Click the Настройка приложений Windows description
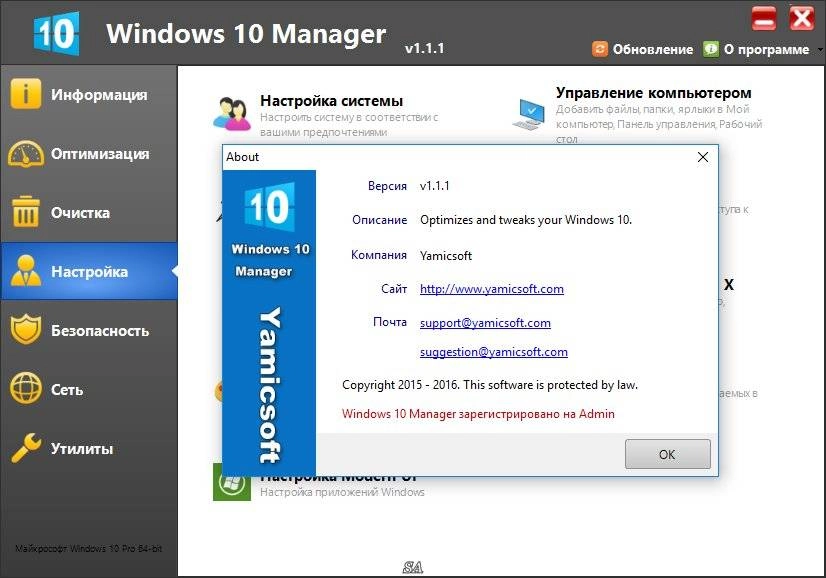This screenshot has height=578, width=826. tap(342, 492)
